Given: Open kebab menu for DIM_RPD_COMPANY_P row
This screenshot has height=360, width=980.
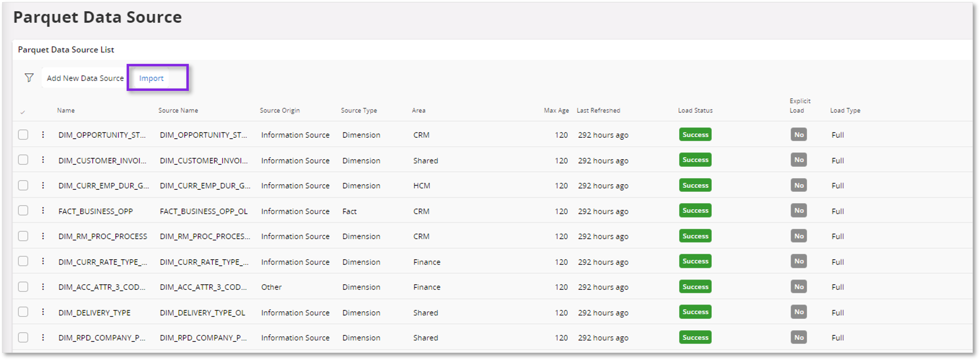Looking at the screenshot, I should (x=43, y=338).
